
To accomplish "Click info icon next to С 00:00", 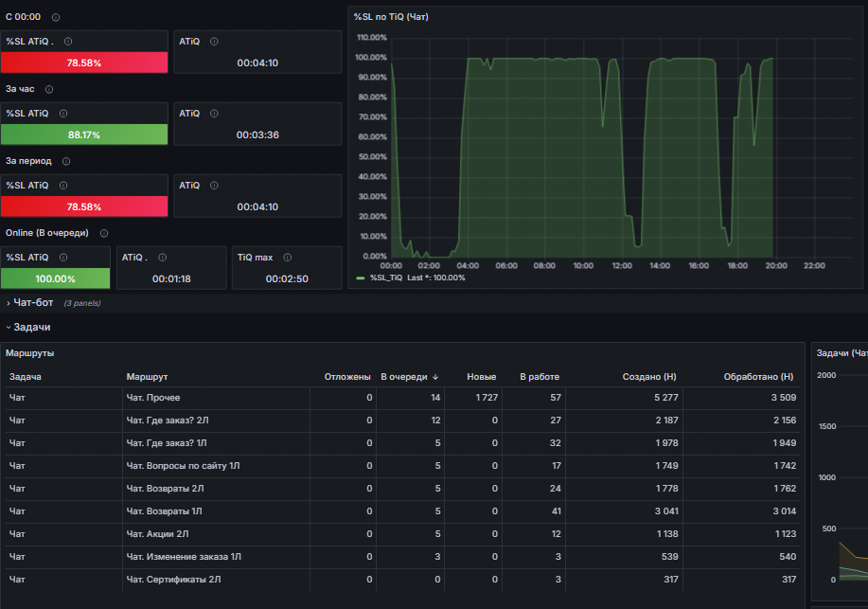I will coord(56,17).
